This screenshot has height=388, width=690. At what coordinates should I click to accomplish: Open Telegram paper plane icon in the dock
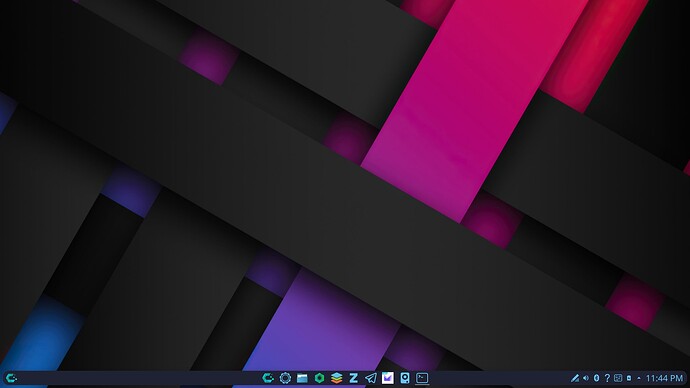[x=371, y=378]
